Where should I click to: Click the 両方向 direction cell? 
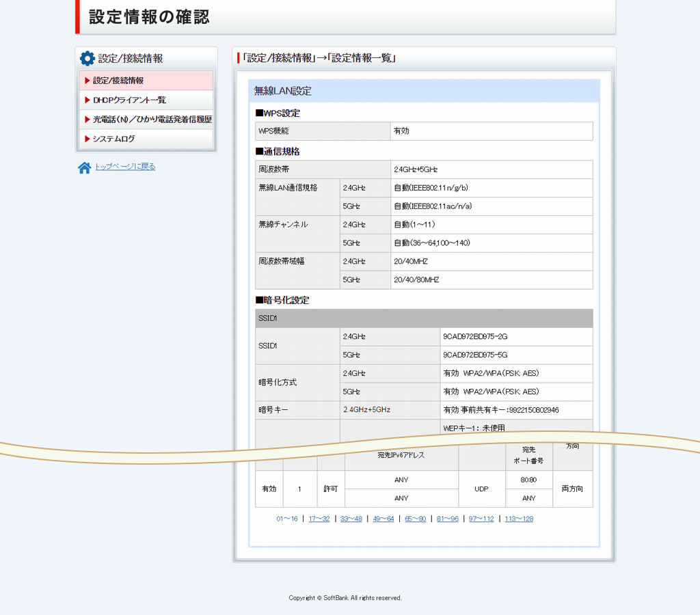tap(573, 489)
